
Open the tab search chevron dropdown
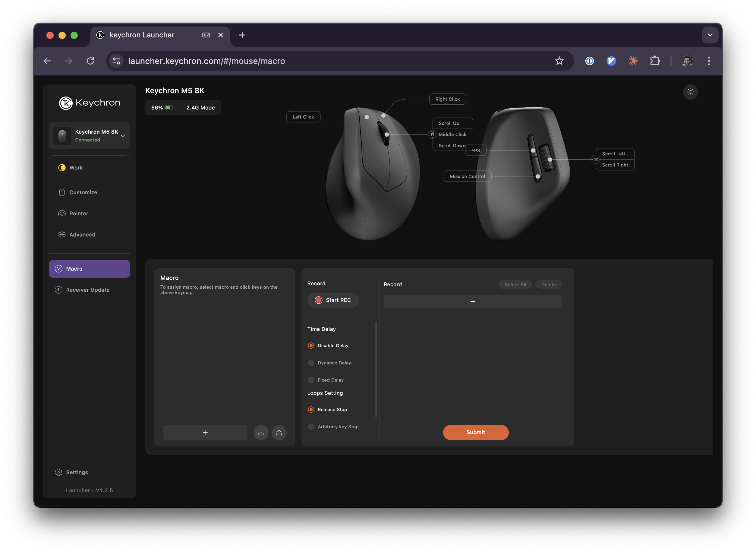[710, 35]
